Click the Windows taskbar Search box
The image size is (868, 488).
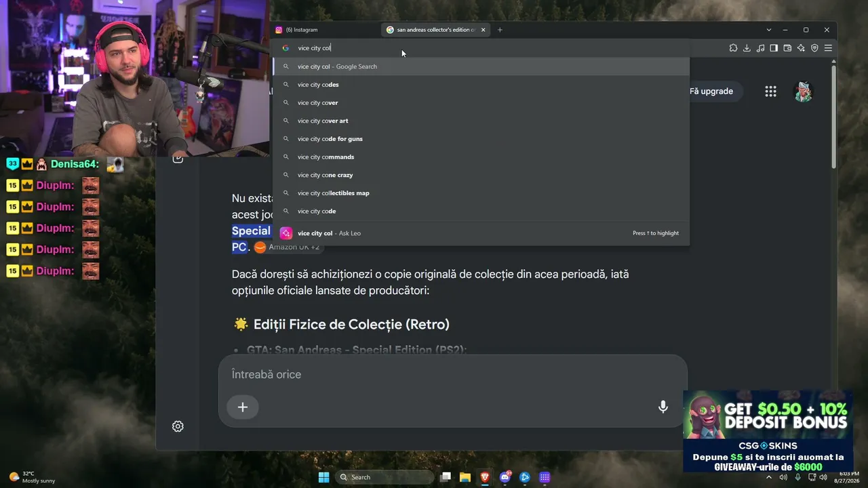tap(384, 477)
